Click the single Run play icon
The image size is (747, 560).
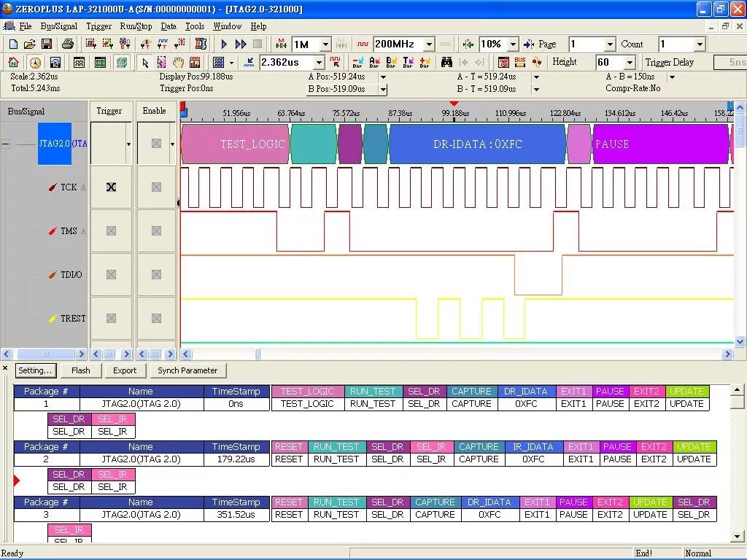pos(224,44)
